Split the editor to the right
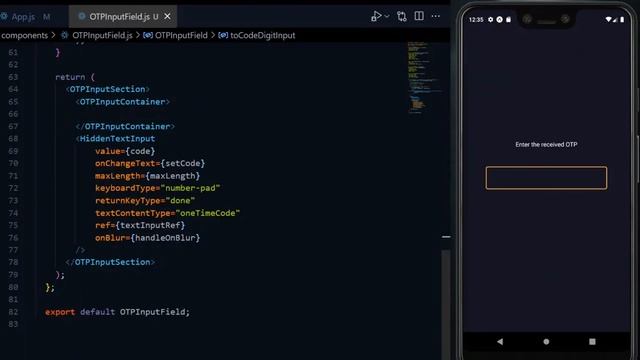640x360 pixels. tap(419, 16)
